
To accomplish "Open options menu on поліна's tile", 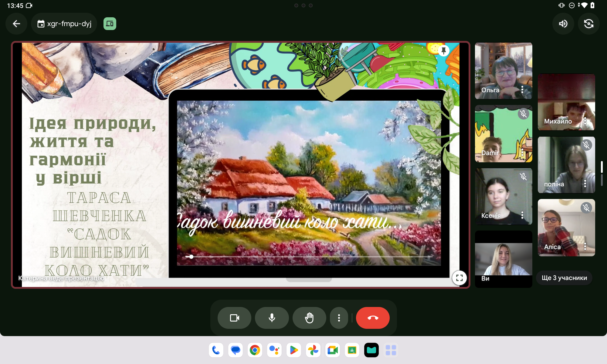I will [x=585, y=184].
